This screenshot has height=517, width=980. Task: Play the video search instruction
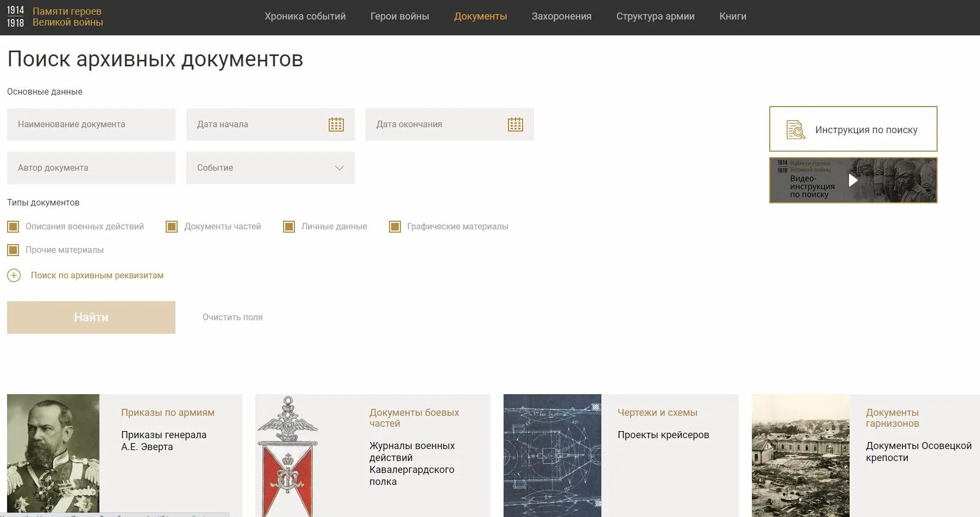pos(853,180)
